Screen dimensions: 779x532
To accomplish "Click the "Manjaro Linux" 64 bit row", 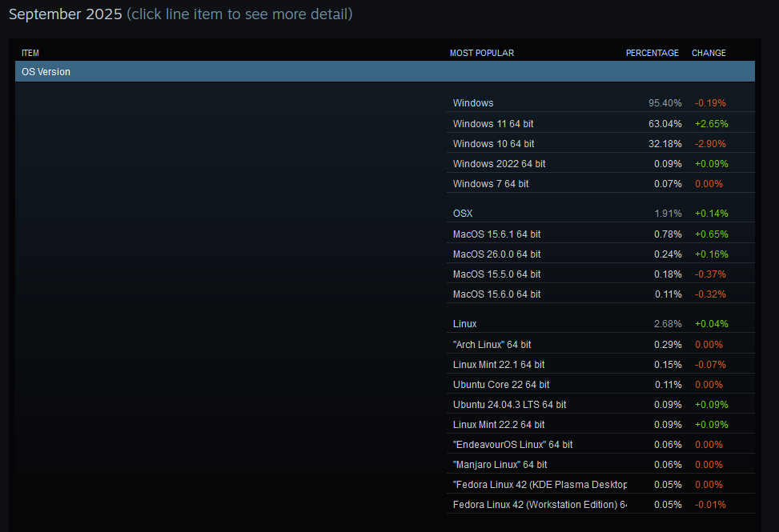I will pyautogui.click(x=500, y=465).
